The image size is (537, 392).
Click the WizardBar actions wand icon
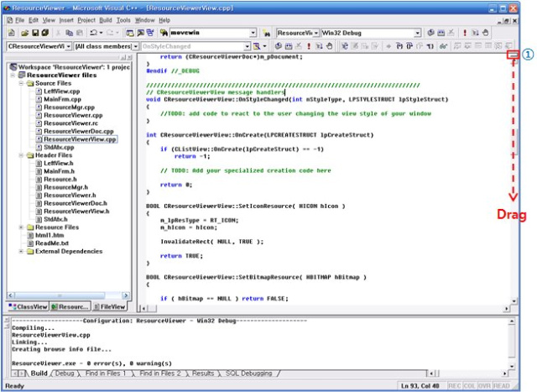coord(257,46)
